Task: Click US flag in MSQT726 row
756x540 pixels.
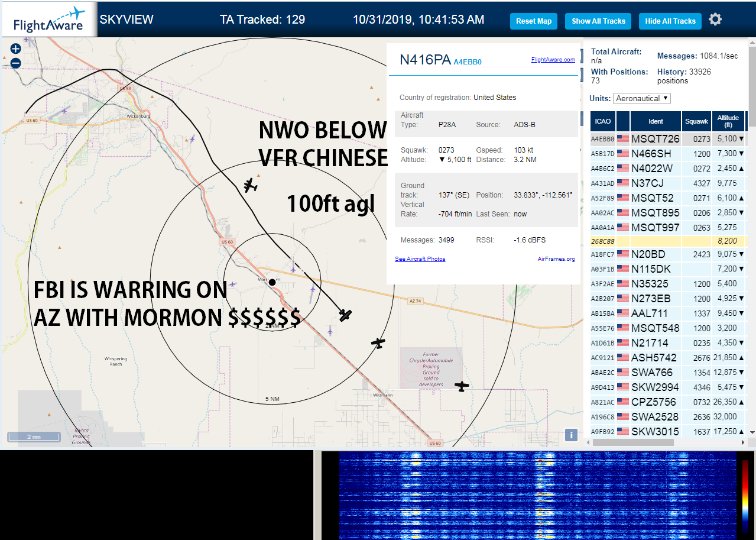Action: [623, 138]
